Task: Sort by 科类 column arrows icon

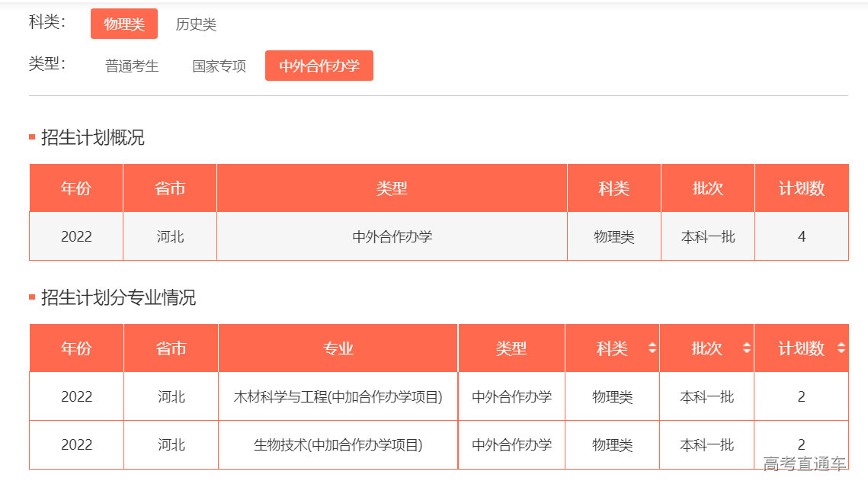Action: click(652, 348)
